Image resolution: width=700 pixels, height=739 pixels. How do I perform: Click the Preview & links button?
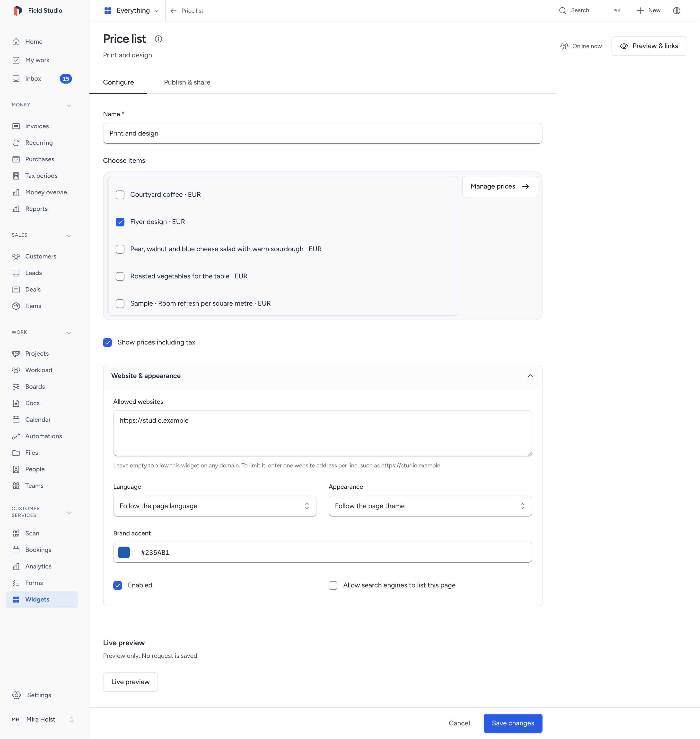[x=648, y=46]
